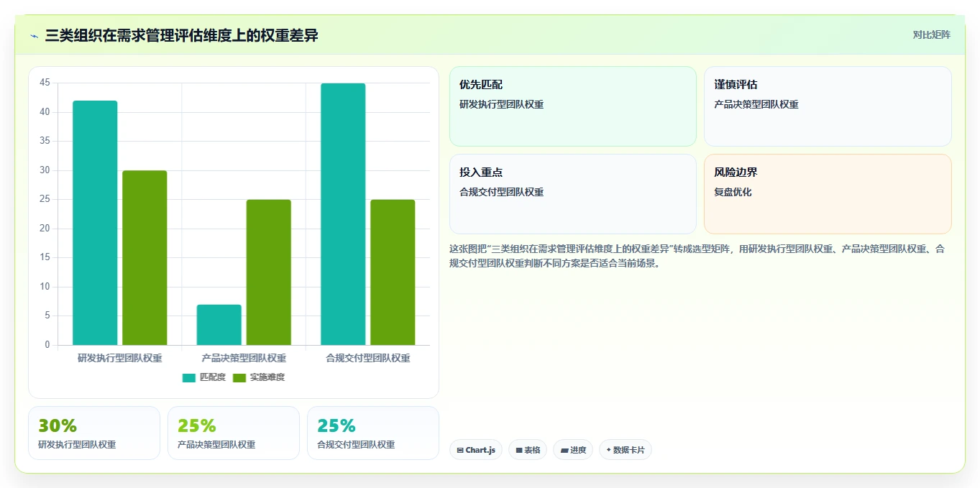Screen dimensions: 980x488
Task: Click the 对比矩阵 label in header
Action: click(931, 35)
